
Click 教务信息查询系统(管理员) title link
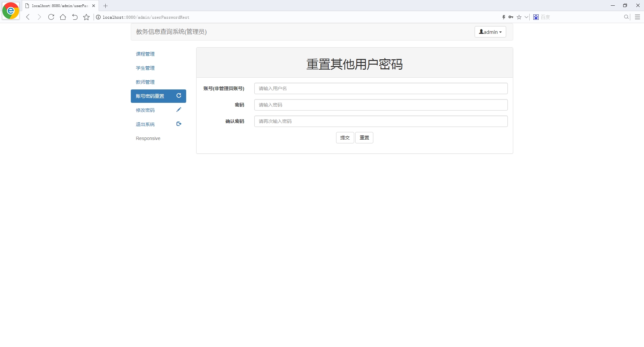171,31
